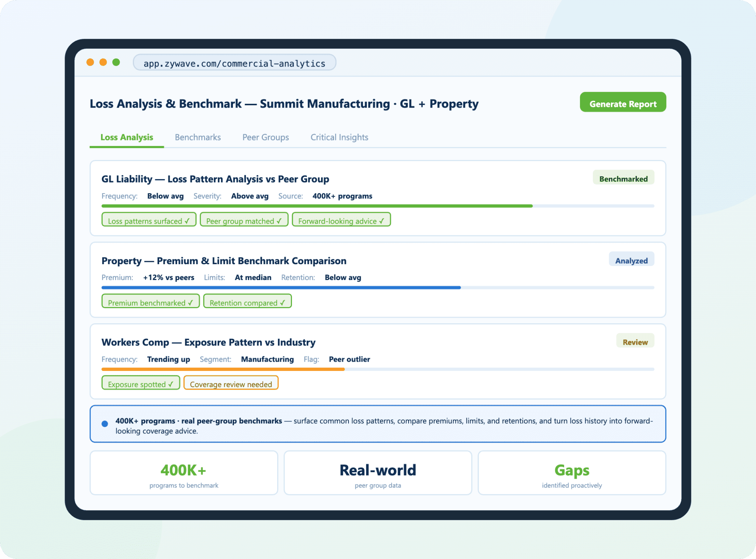Viewport: 756px width, 559px height.
Task: Click the green GL Liability progress bar
Action: 317,206
